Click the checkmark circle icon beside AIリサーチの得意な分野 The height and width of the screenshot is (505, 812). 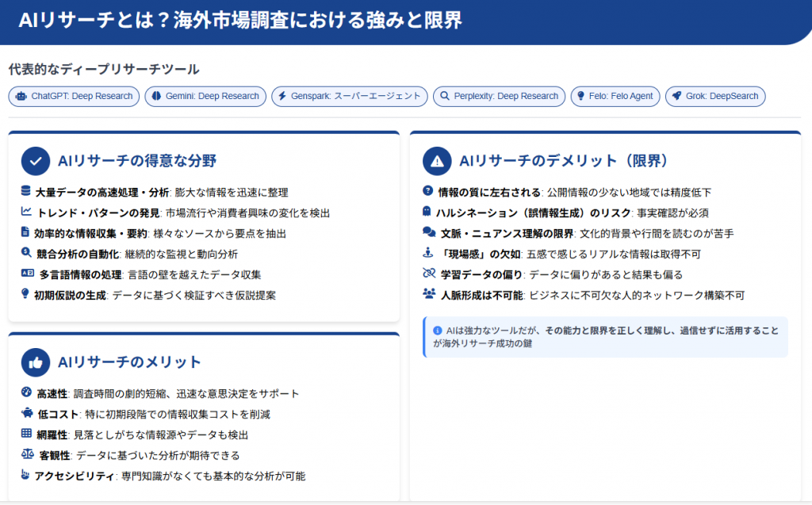(x=36, y=161)
